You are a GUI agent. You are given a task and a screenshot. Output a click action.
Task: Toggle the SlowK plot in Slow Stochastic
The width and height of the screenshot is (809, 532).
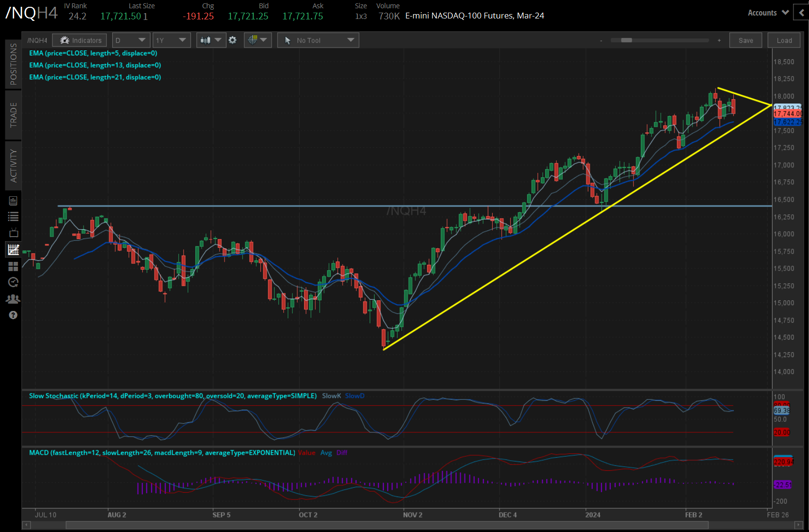[331, 396]
